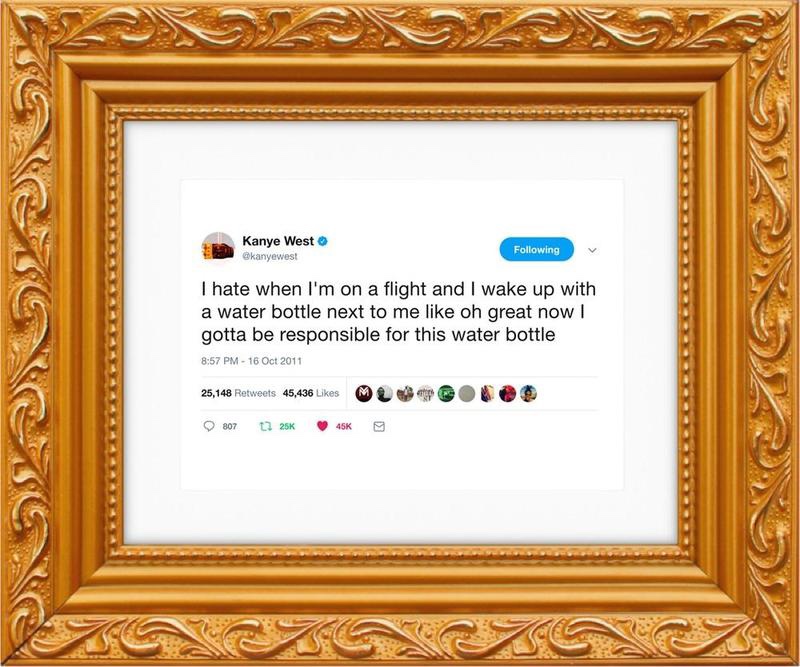Click the @kanyewest handle
The height and width of the screenshot is (667, 800).
269,256
